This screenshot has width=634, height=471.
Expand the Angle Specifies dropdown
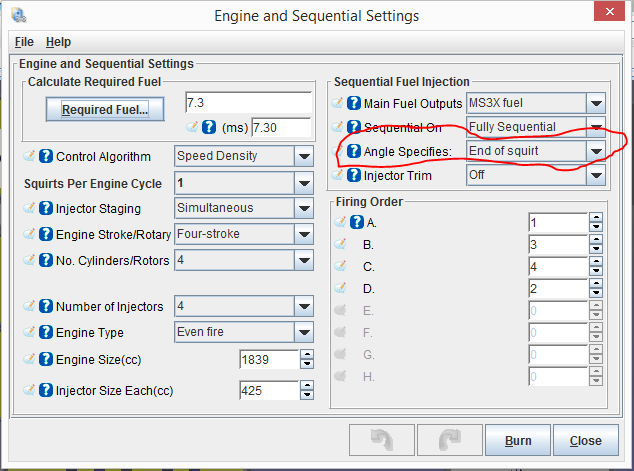coord(597,151)
